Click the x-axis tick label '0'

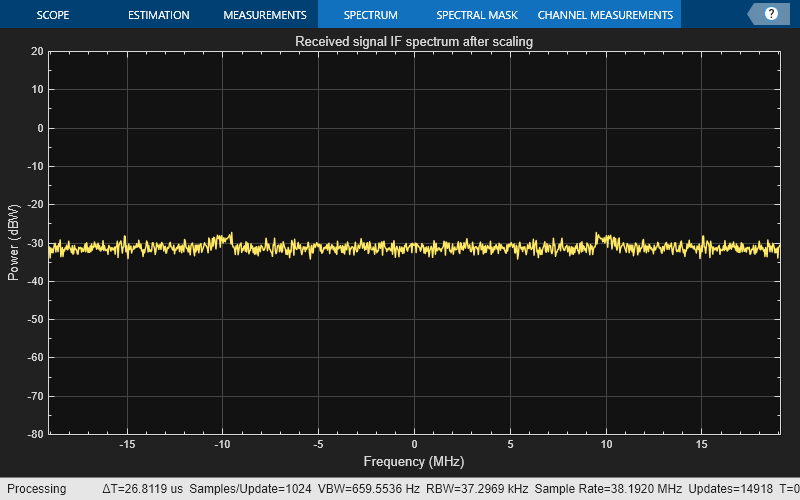tap(414, 444)
